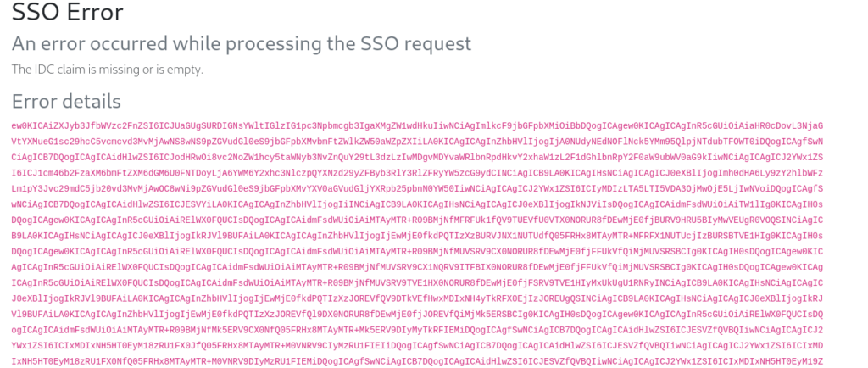Click encoded line starting with 'wNCiAgICB7DQogICAgICAidHlwZSI6ICJESVYi'
Image resolution: width=868 pixels, height=368 pixels.
tap(417, 205)
